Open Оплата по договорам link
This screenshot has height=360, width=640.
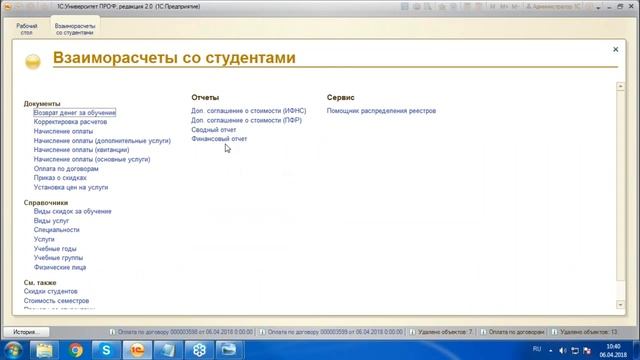[x=66, y=169]
